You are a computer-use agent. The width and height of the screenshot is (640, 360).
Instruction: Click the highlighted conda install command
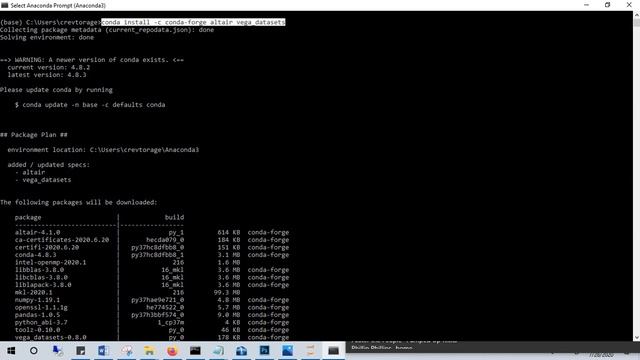(x=193, y=22)
